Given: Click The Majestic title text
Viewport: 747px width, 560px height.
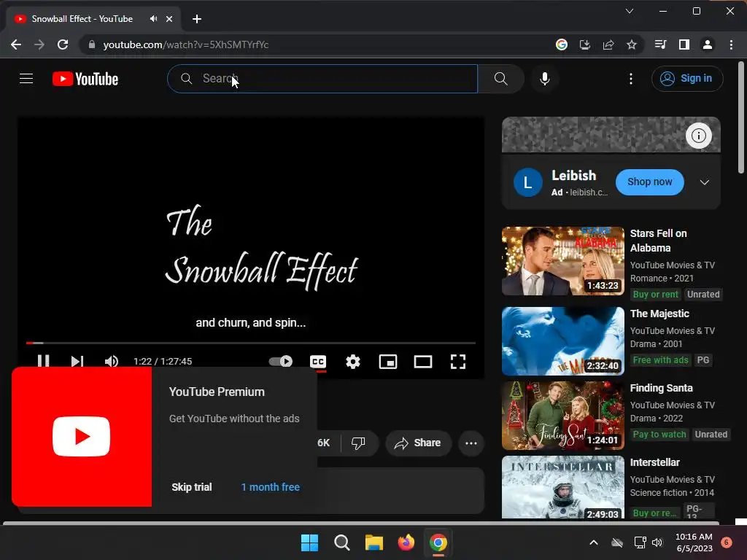Looking at the screenshot, I should 659,314.
